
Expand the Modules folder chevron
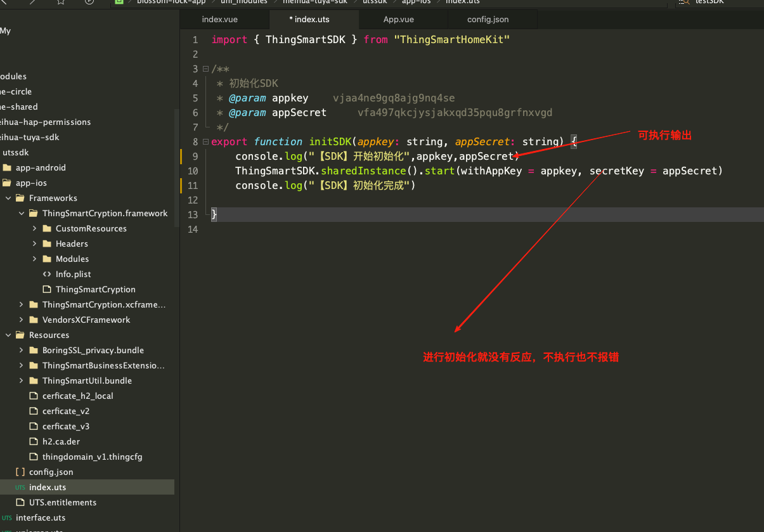35,259
